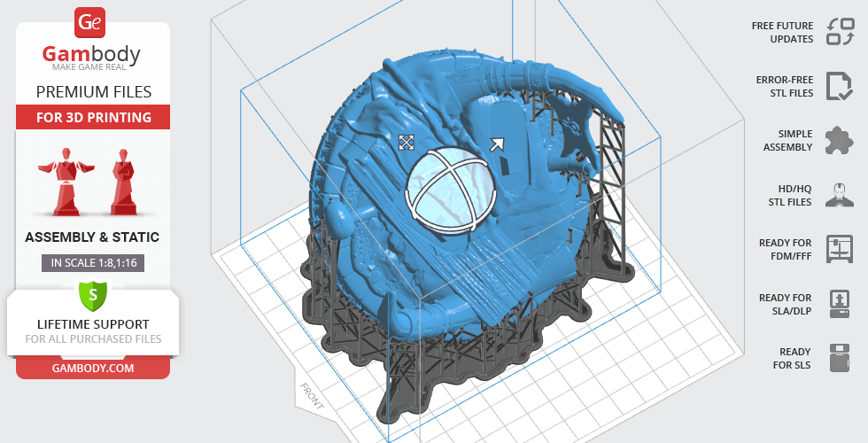The height and width of the screenshot is (443, 868).
Task: Select the Simple Assembly puzzle piece icon
Action: (x=839, y=140)
